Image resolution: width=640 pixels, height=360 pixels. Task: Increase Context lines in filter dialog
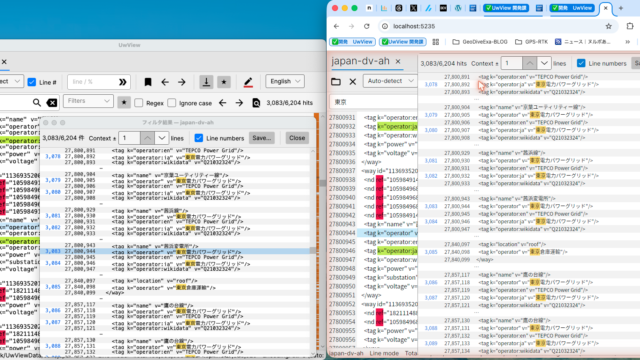click(147, 138)
